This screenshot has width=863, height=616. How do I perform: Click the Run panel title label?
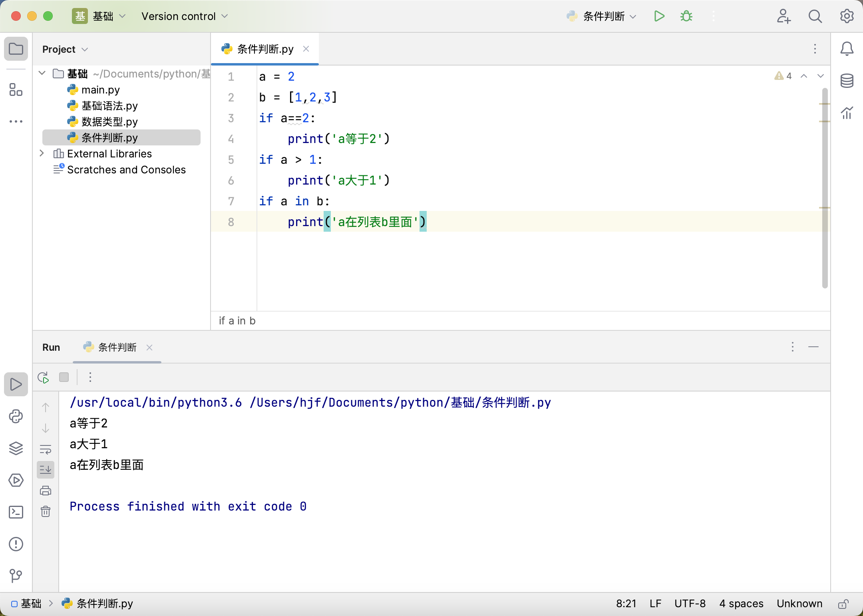coord(51,347)
